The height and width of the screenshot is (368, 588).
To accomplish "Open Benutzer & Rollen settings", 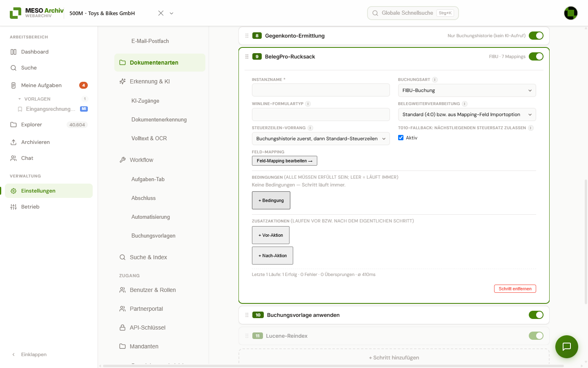I will (x=160, y=290).
